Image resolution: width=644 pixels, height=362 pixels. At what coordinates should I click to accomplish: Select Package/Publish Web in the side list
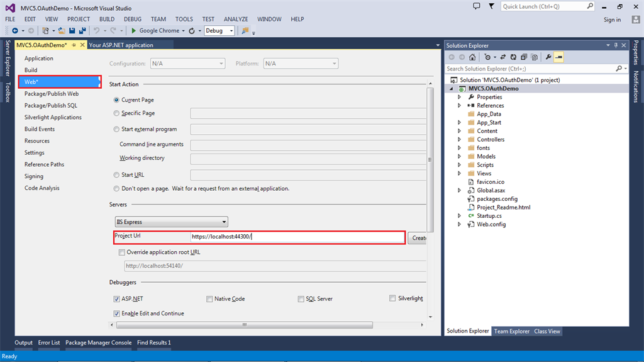click(52, 94)
